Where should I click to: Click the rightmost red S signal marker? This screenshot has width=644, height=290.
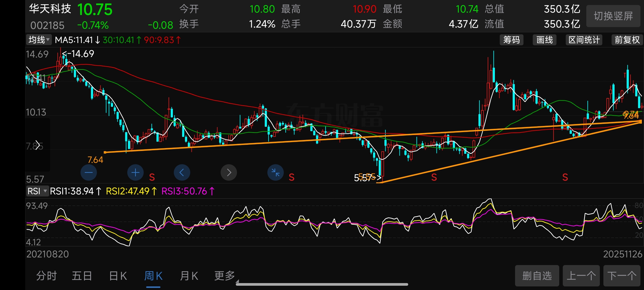565,177
